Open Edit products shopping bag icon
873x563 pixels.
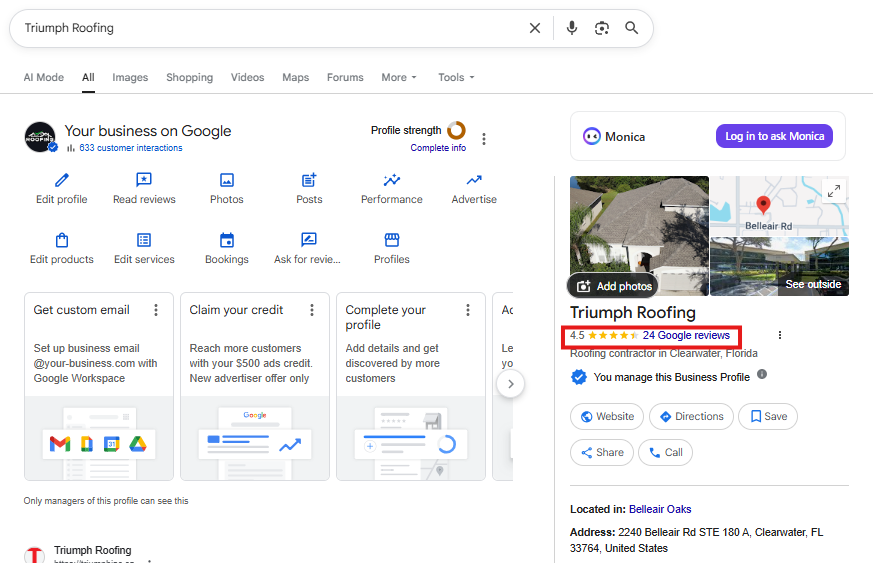click(62, 241)
